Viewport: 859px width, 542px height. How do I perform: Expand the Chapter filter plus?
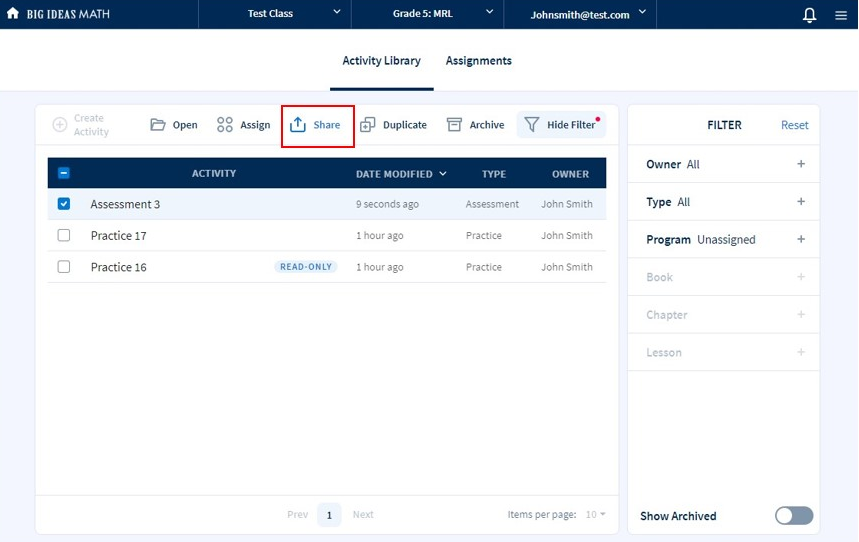click(x=801, y=315)
